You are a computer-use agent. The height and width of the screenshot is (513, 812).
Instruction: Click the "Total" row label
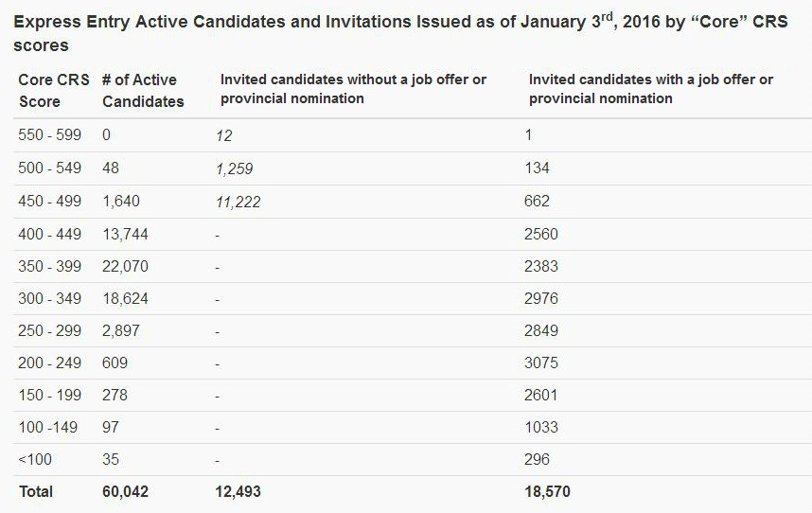point(36,492)
